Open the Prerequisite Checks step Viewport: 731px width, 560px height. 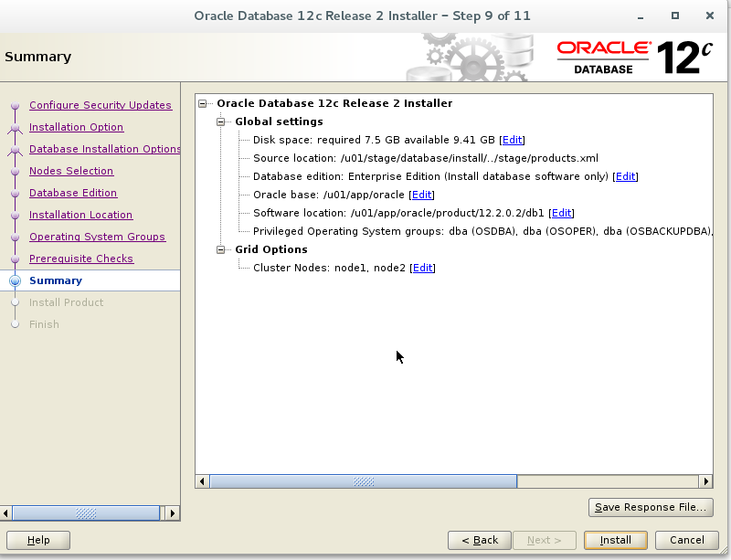pos(81,259)
